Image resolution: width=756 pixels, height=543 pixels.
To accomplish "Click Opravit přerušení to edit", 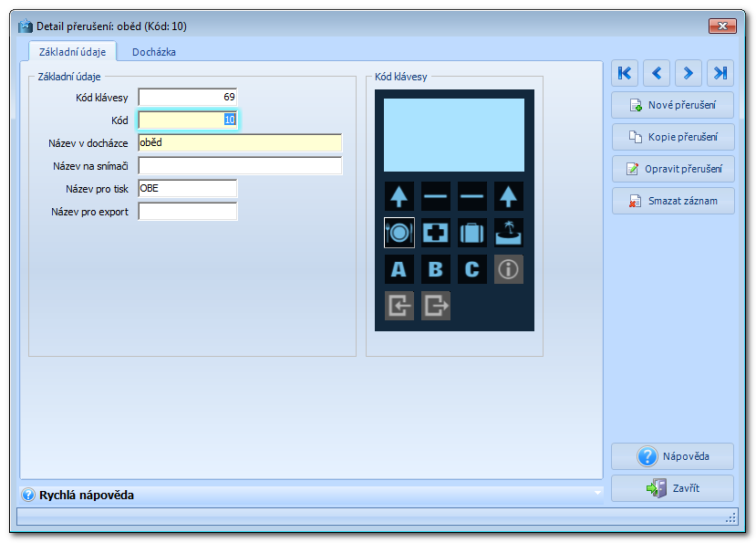I will tap(673, 169).
